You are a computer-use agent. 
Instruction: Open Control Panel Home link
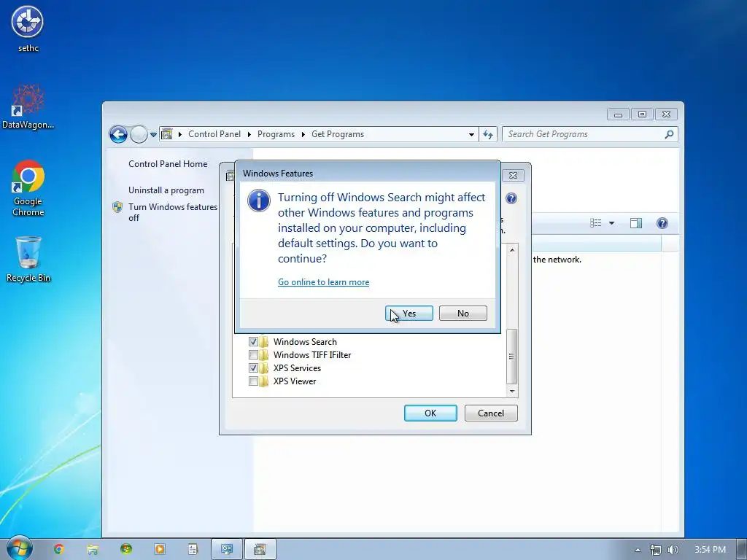tap(168, 164)
